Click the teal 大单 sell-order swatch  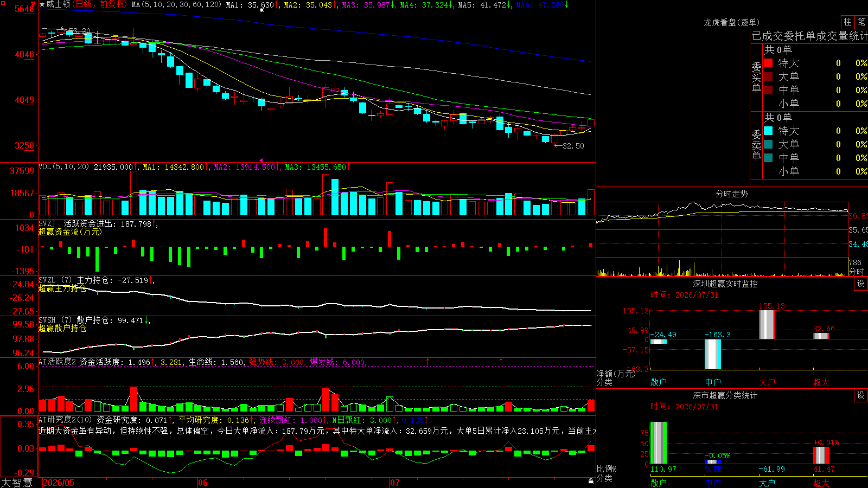pos(768,144)
